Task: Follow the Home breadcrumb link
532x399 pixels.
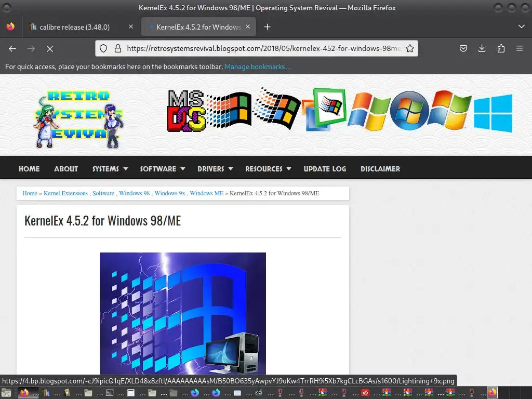Action: point(30,193)
